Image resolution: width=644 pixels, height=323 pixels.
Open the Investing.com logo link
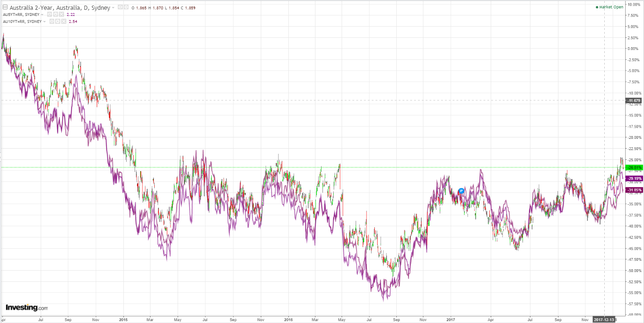tap(27, 308)
